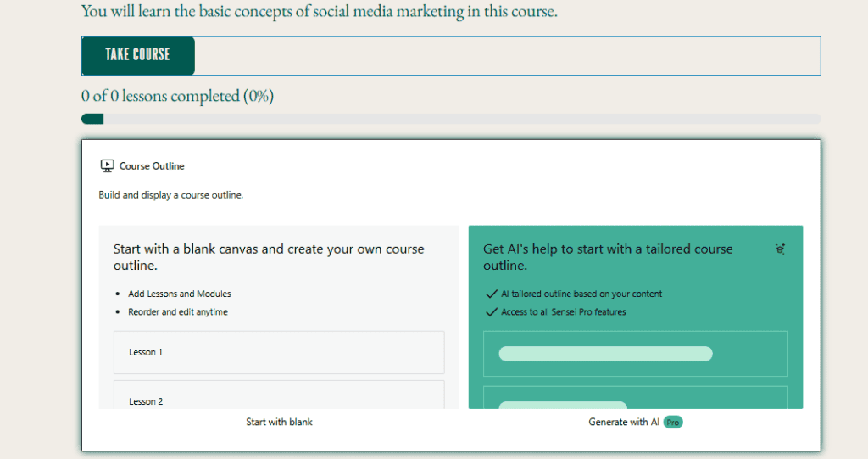Click the Course Outline block icon

point(108,165)
